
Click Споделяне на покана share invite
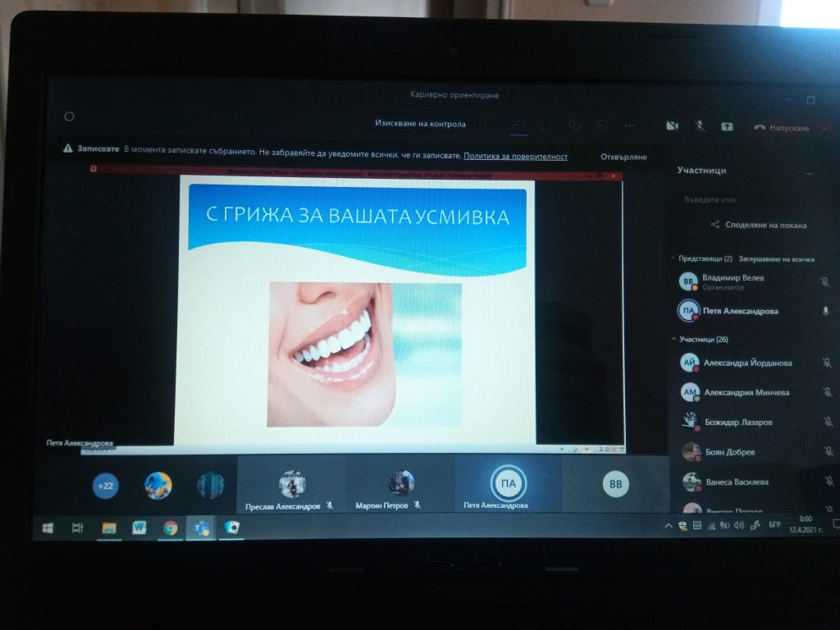pyautogui.click(x=759, y=225)
